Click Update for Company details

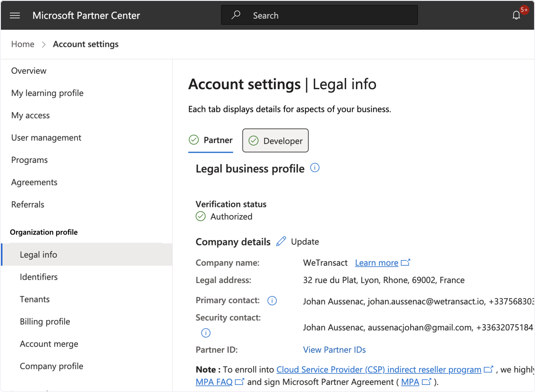pyautogui.click(x=305, y=242)
